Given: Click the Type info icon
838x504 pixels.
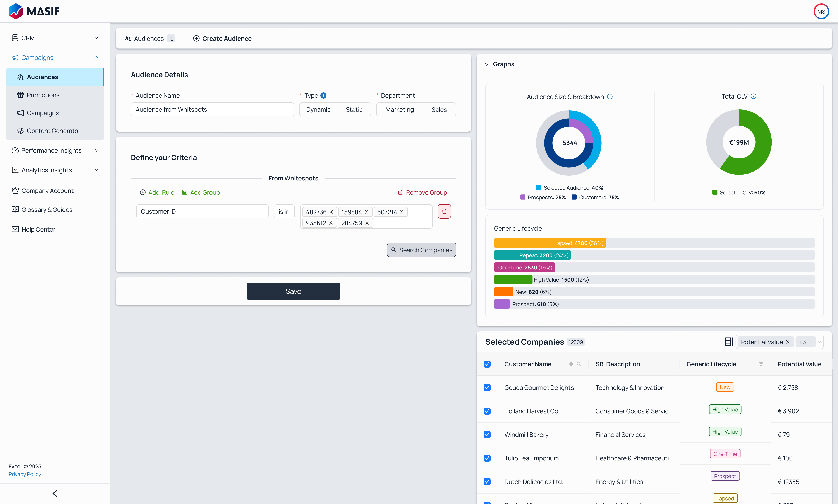Looking at the screenshot, I should tap(323, 95).
